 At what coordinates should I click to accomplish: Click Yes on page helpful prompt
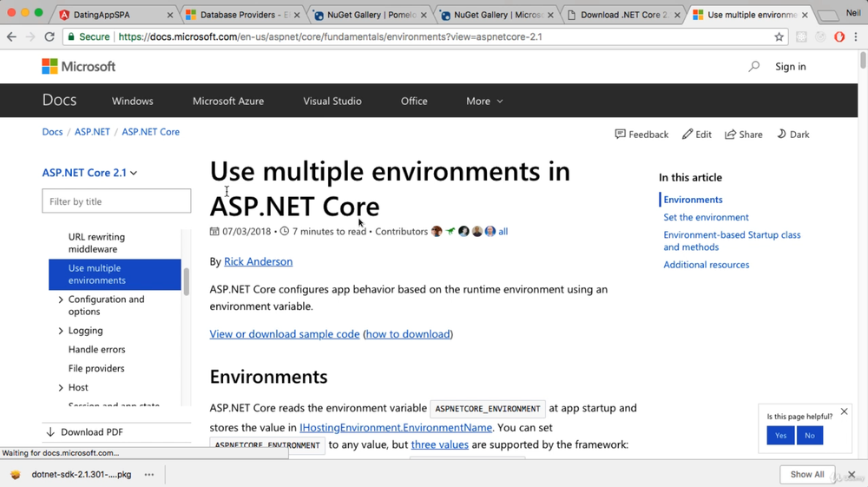point(780,435)
